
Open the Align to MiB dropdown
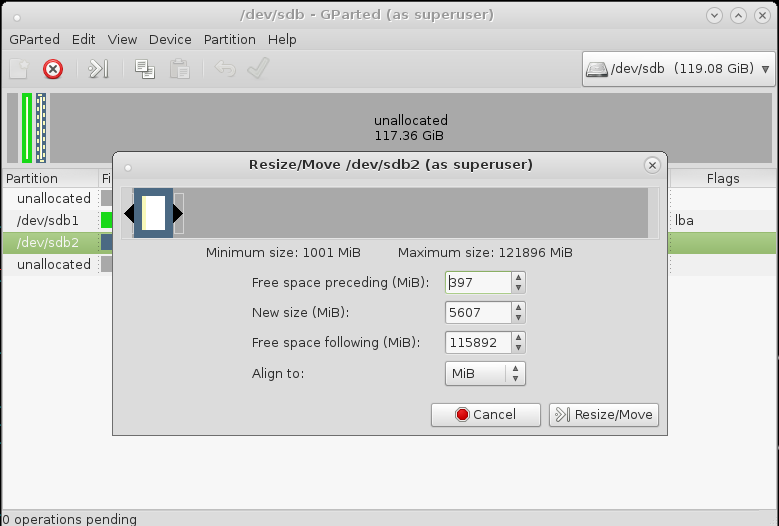pyautogui.click(x=485, y=373)
